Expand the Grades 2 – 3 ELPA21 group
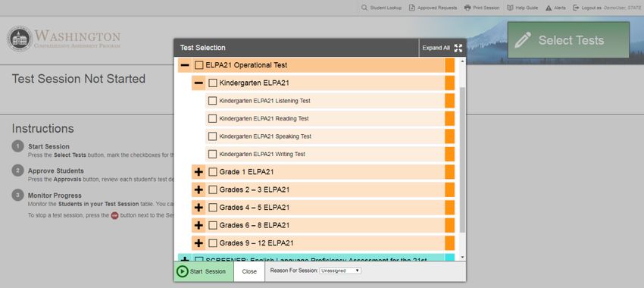This screenshot has width=644, height=288. [199, 189]
